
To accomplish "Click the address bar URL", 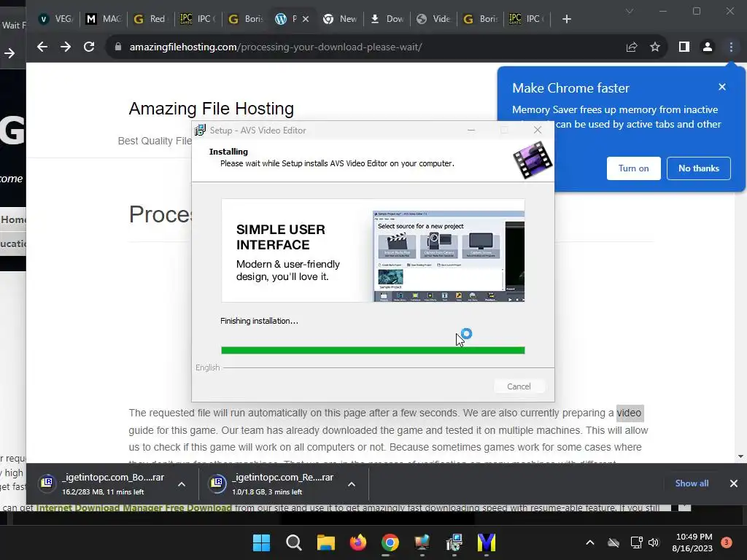I will (275, 47).
